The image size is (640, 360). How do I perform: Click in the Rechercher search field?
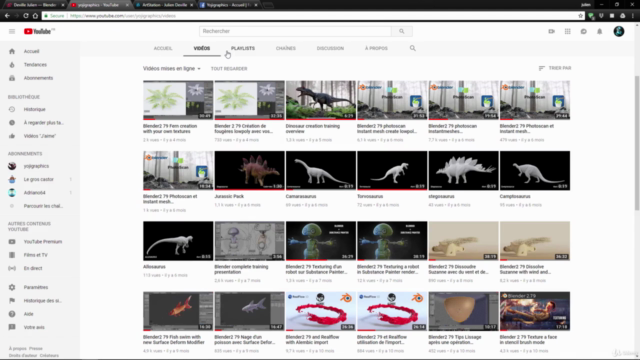click(x=295, y=31)
